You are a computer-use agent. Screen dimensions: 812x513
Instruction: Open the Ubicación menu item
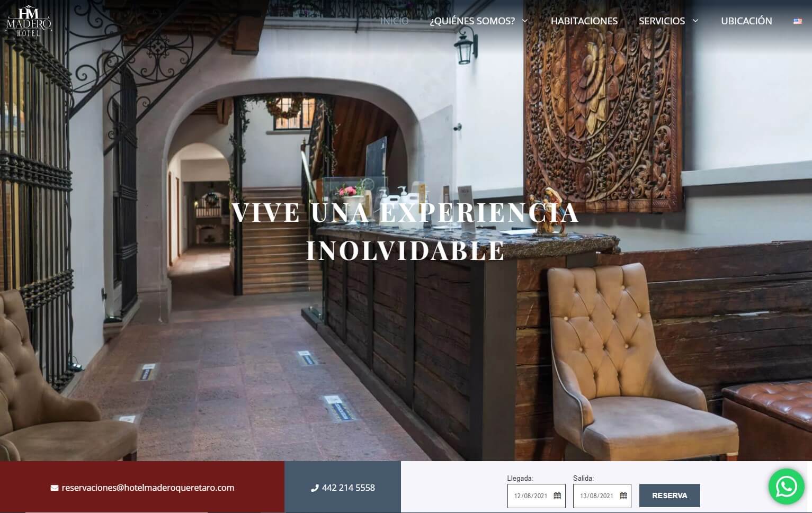click(x=746, y=21)
